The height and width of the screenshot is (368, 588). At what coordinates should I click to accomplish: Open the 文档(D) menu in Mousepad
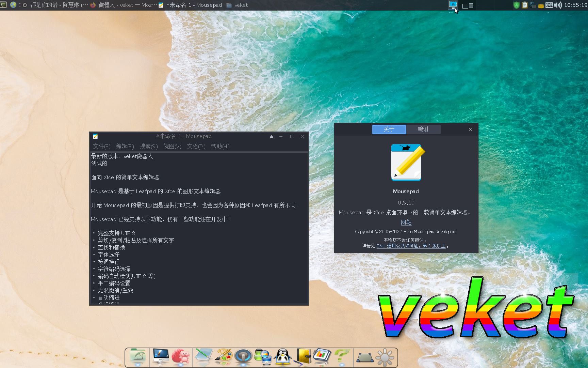point(196,146)
